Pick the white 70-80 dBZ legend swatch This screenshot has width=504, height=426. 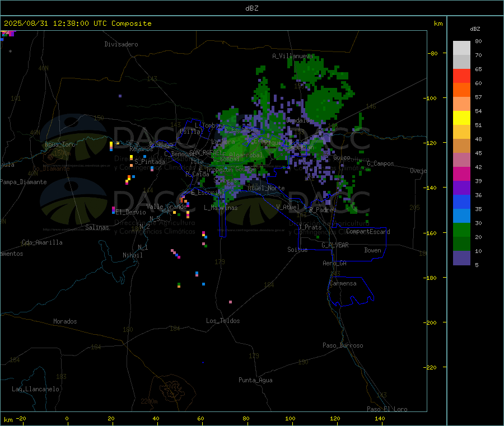pyautogui.click(x=461, y=48)
